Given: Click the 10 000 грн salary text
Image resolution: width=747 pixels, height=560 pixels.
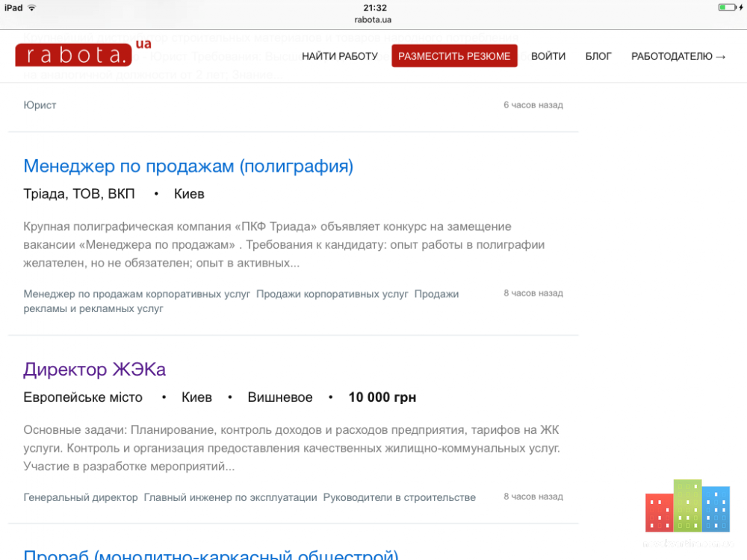Looking at the screenshot, I should pyautogui.click(x=382, y=397).
